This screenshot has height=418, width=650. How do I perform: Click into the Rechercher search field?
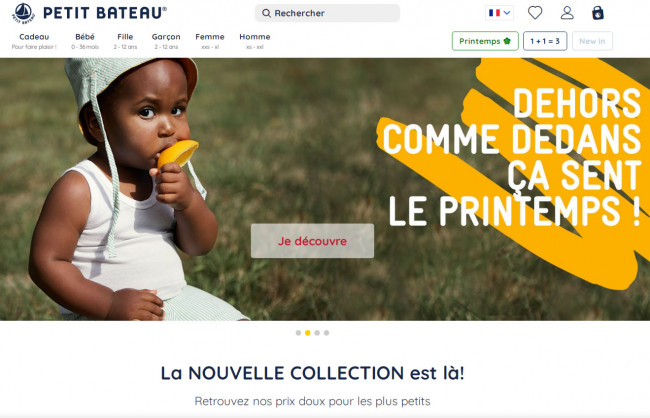coord(327,13)
